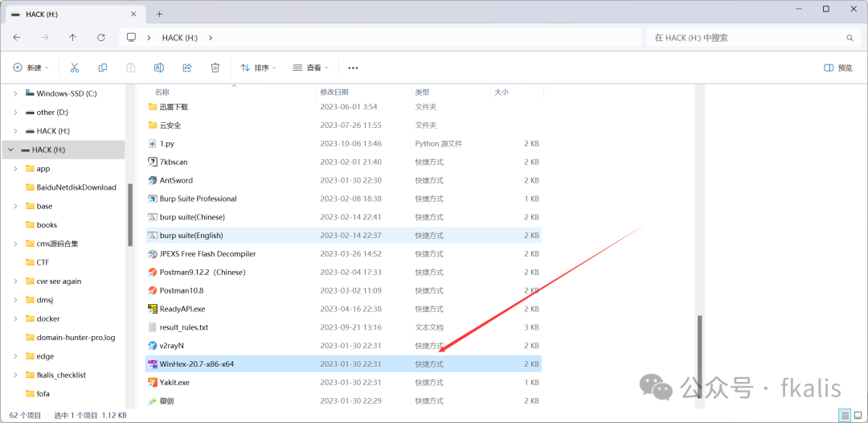Click the navigation pane scrollbar
This screenshot has height=423, width=868.
(130, 215)
